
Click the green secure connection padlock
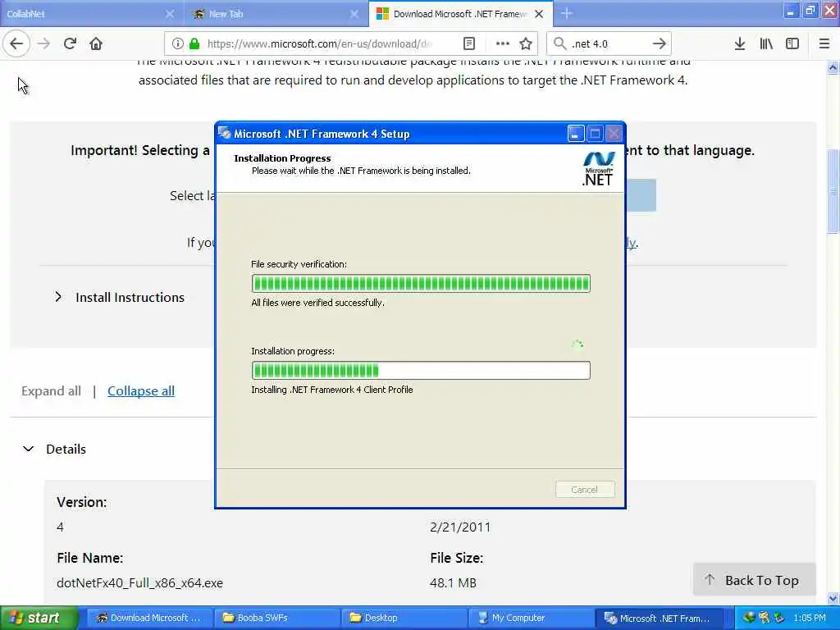(x=194, y=43)
